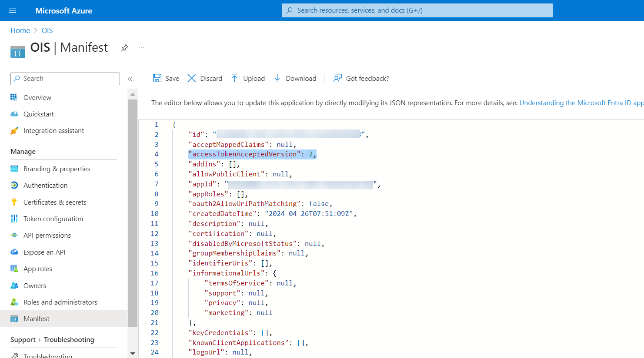This screenshot has height=358, width=644.
Task: Click the feedback person icon
Action: [337, 78]
